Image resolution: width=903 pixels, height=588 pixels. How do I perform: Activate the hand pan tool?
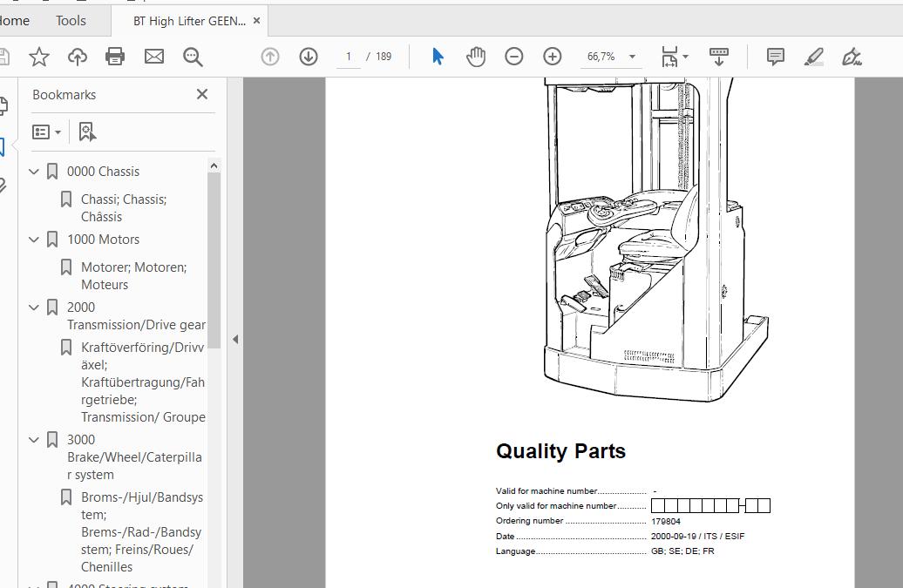click(x=476, y=57)
